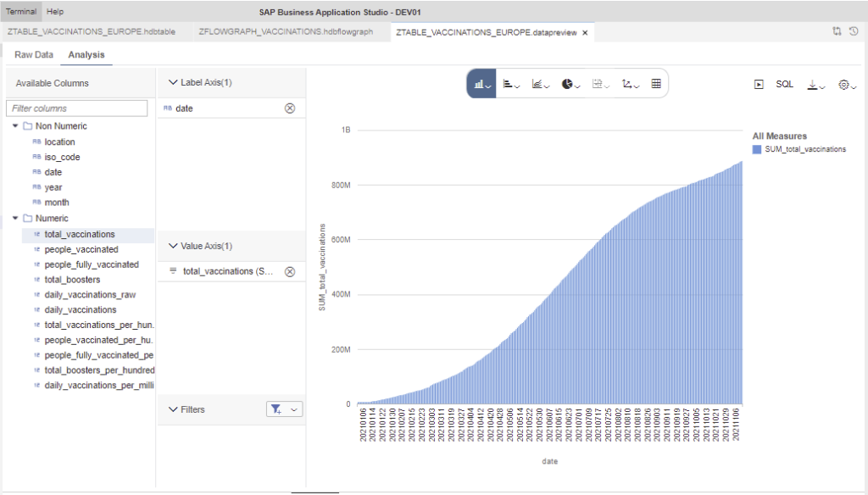
Task: Open chart settings gear menu
Action: (x=847, y=85)
